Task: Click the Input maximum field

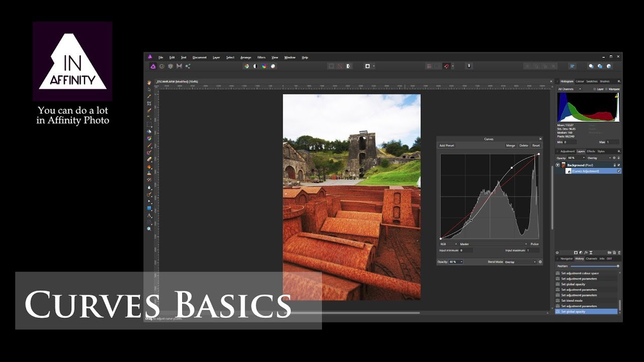Action: 533,250
